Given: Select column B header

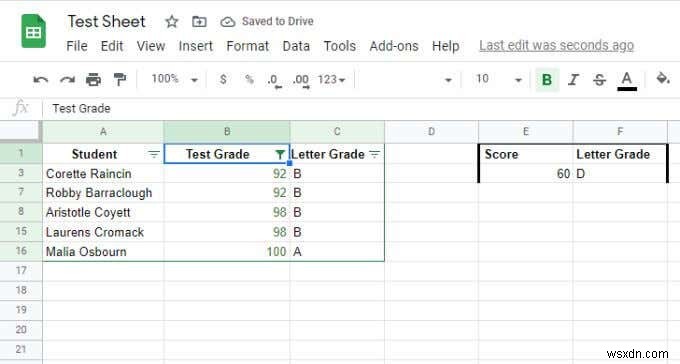Looking at the screenshot, I should [227, 131].
